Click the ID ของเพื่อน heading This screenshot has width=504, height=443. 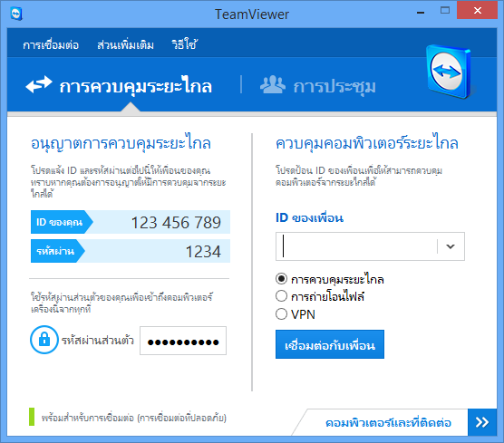[x=309, y=217]
